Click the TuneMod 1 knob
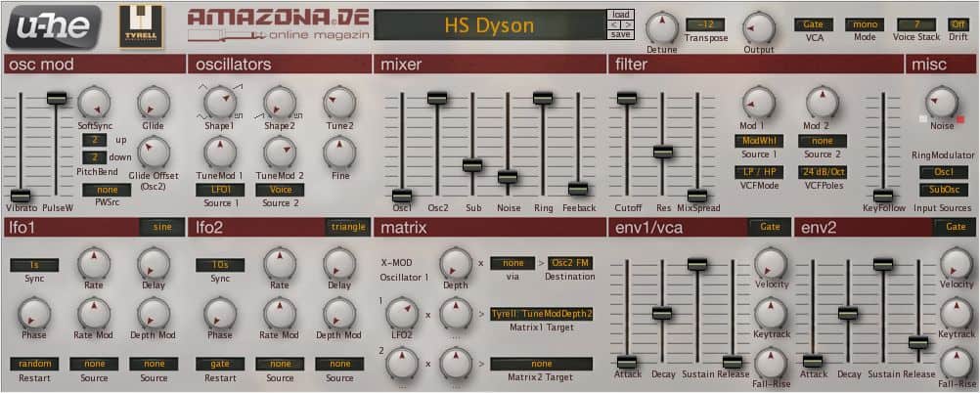 click(x=221, y=152)
